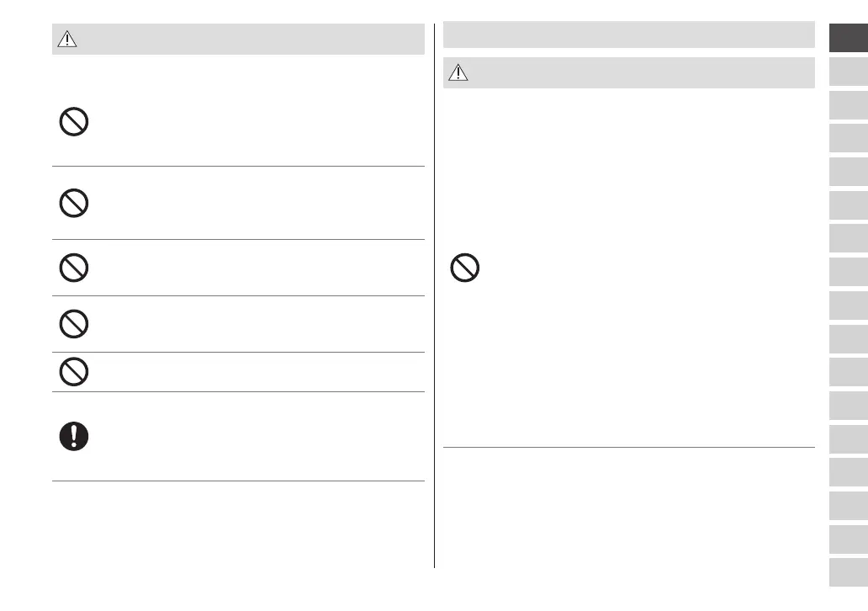Click the second prohibition icon in the left column

[74, 202]
